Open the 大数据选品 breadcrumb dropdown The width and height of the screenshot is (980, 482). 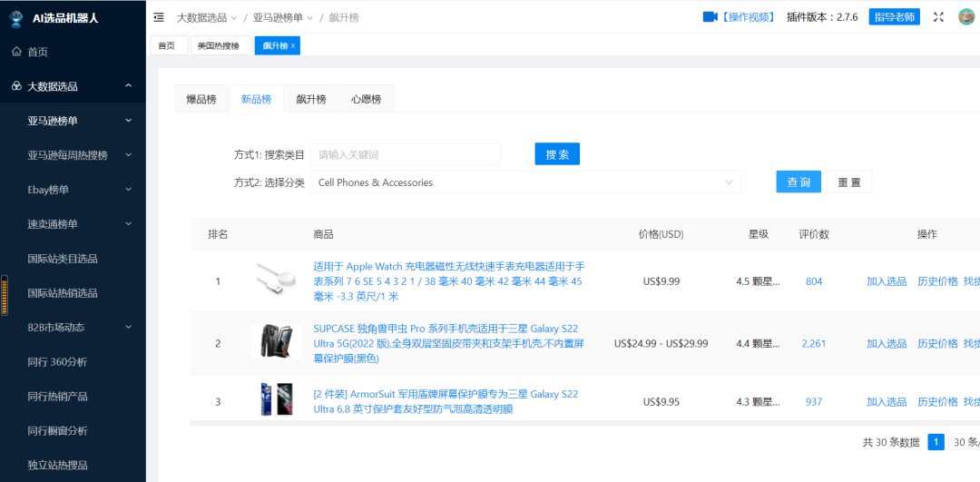tap(207, 17)
